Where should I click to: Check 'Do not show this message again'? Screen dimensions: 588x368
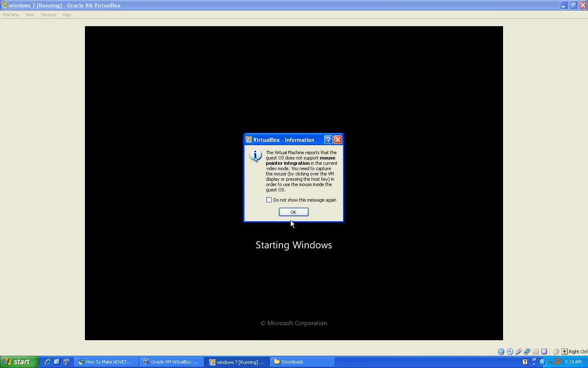pos(269,200)
